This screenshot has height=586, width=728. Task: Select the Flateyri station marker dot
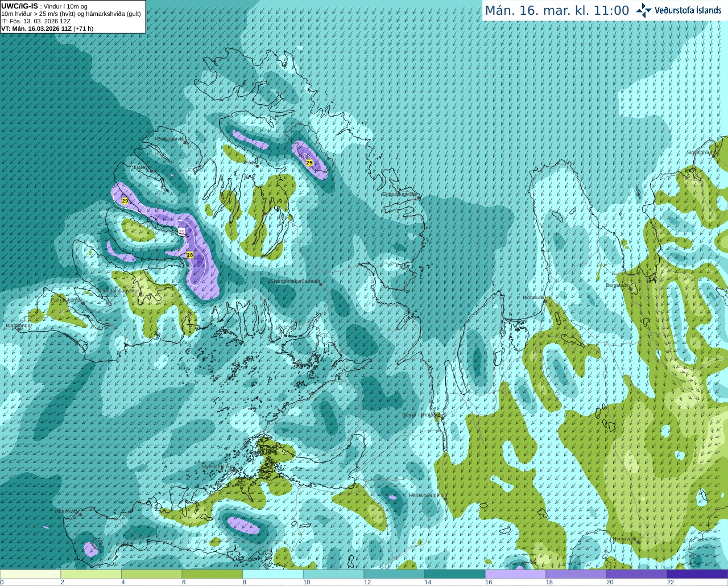pyautogui.click(x=151, y=171)
